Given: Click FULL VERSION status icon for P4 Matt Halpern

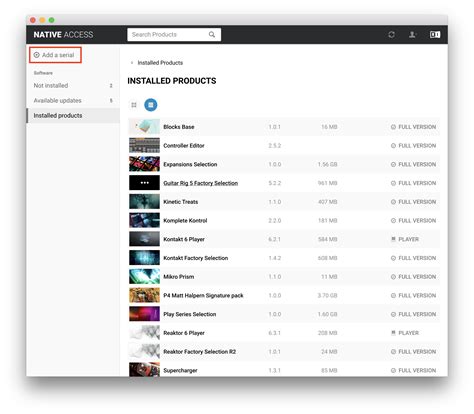Looking at the screenshot, I should [393, 295].
